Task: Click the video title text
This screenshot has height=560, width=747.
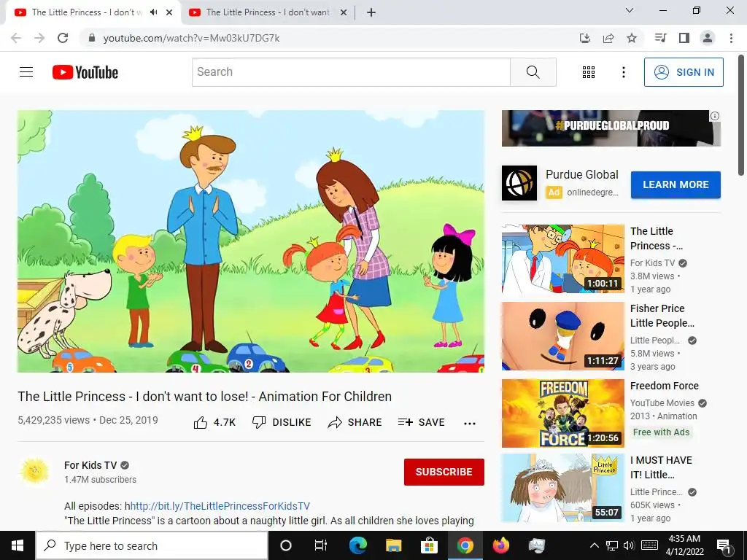Action: tap(205, 397)
